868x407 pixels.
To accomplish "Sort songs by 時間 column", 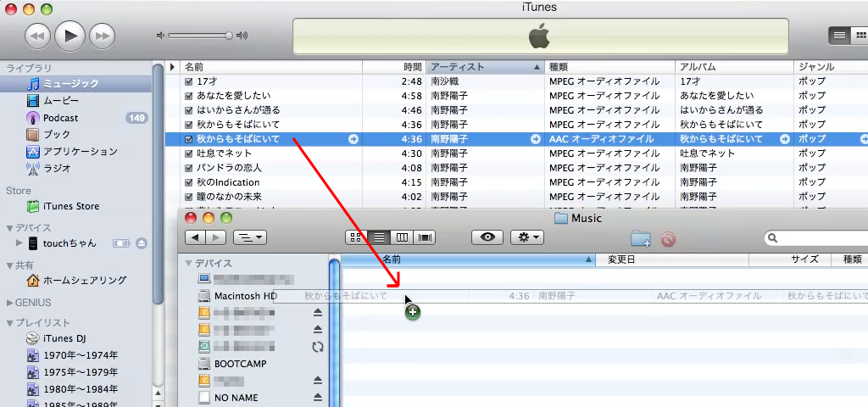I will click(394, 67).
